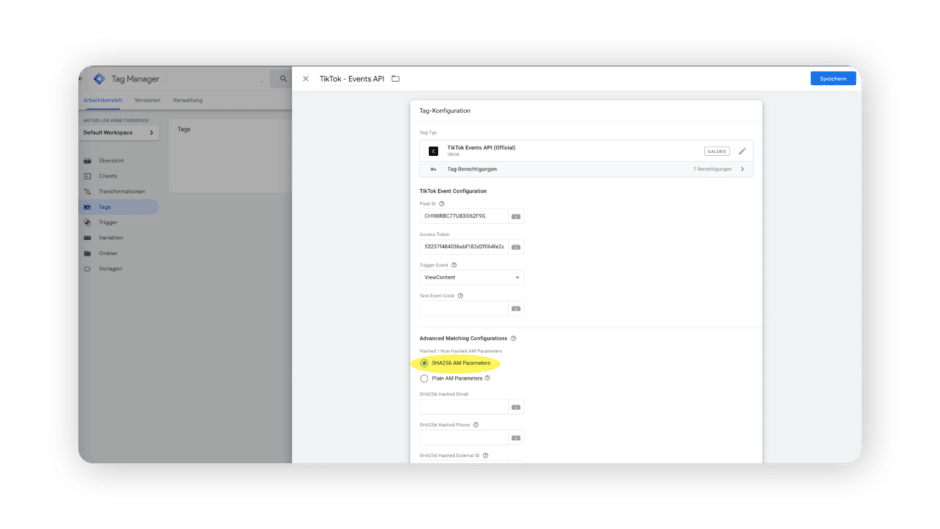
Task: Open Vorlagen in the sidebar
Action: [x=110, y=269]
